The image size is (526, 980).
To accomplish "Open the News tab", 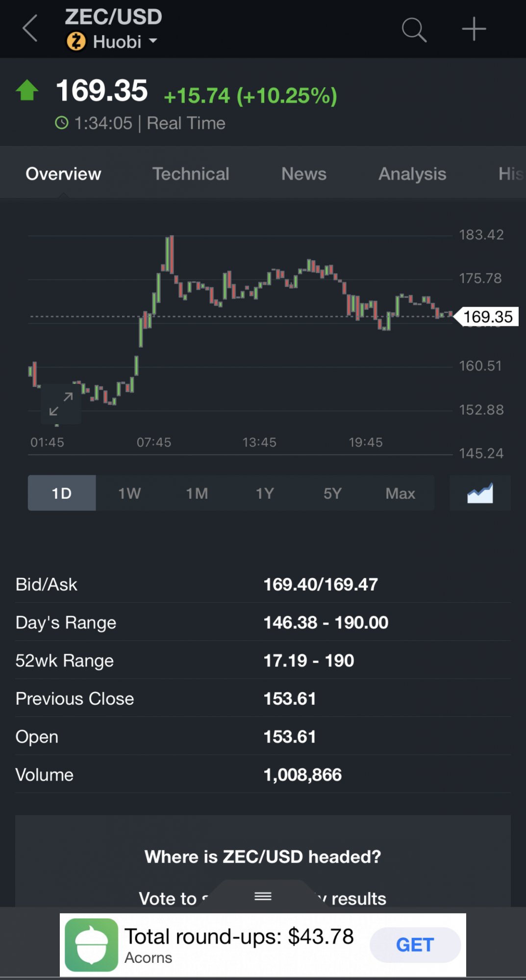I will pyautogui.click(x=304, y=174).
